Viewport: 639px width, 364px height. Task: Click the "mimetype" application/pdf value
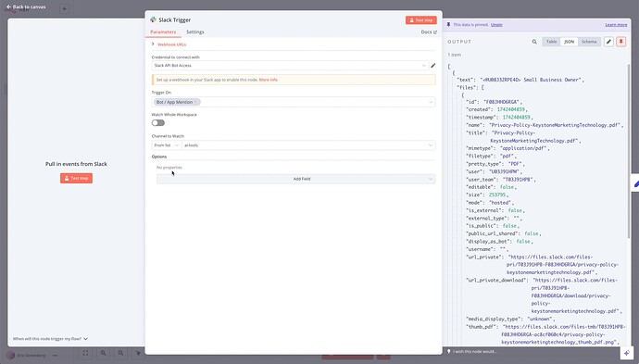tap(523, 148)
